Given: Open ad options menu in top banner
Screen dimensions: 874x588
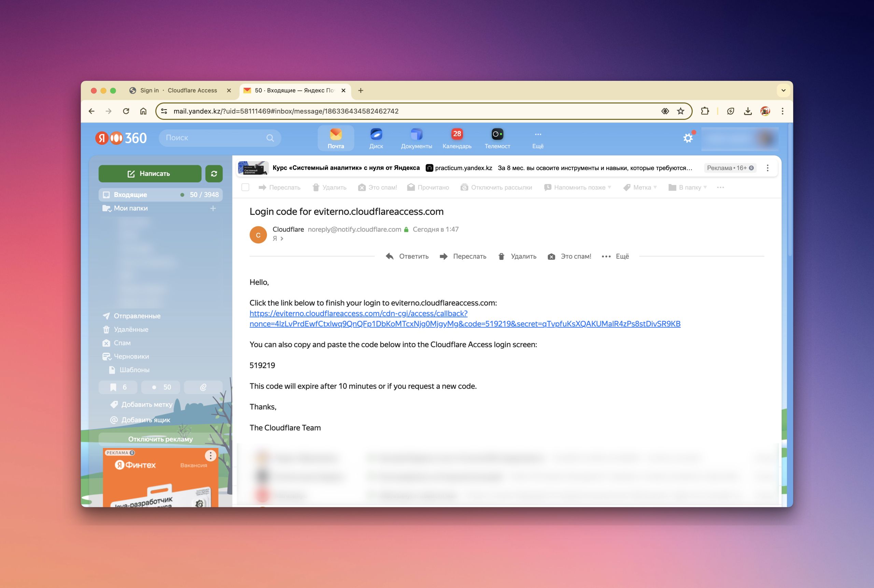Looking at the screenshot, I should coord(767,168).
